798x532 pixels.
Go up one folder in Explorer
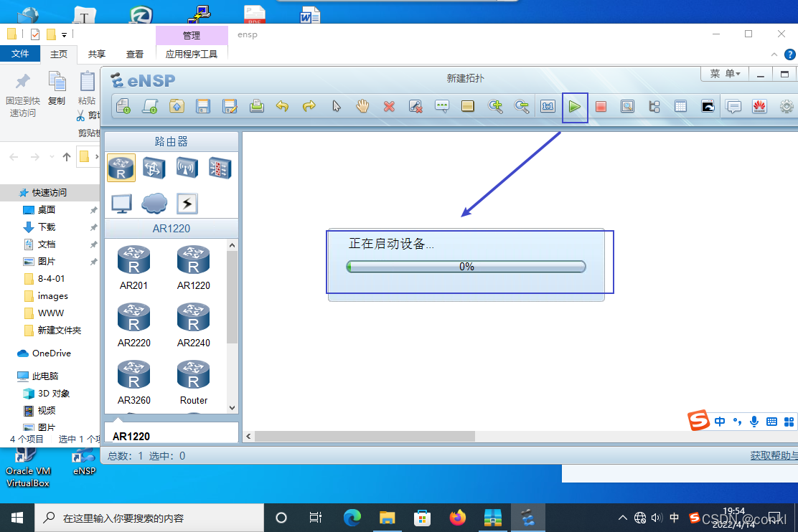click(x=66, y=156)
